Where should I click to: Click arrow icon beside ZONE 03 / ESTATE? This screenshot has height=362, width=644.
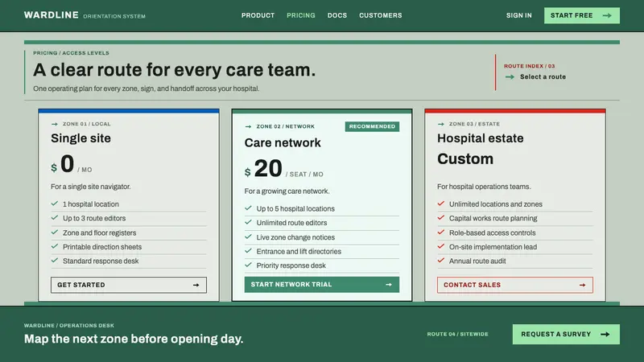pyautogui.click(x=440, y=124)
